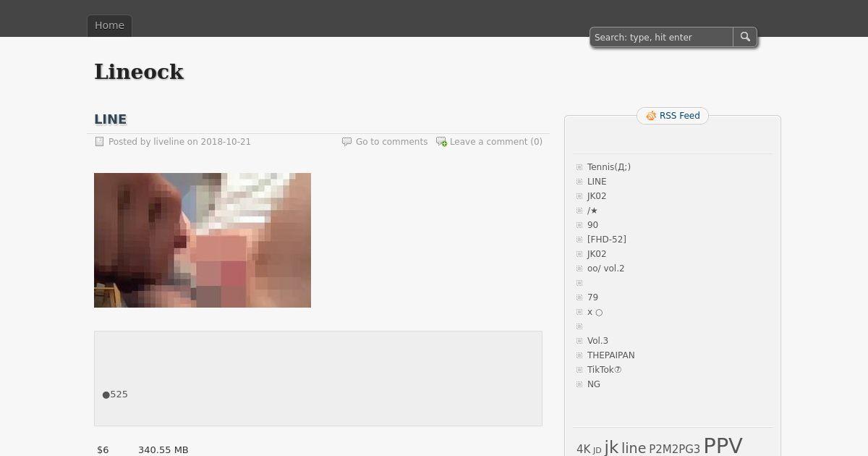Open the 90 entry in sidebar

(x=592, y=225)
